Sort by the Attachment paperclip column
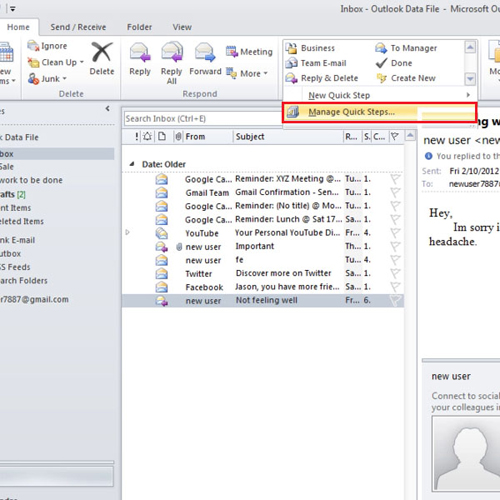This screenshot has height=500, width=500. coord(178,136)
